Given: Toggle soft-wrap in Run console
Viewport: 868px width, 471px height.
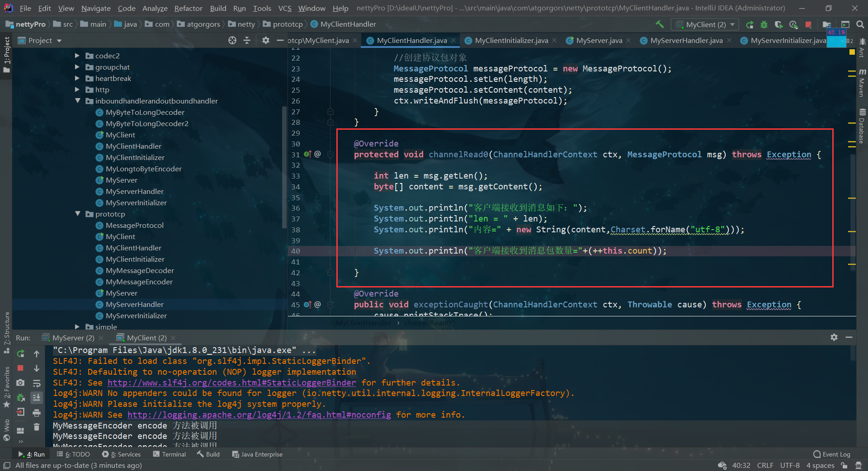Looking at the screenshot, I should [x=37, y=383].
